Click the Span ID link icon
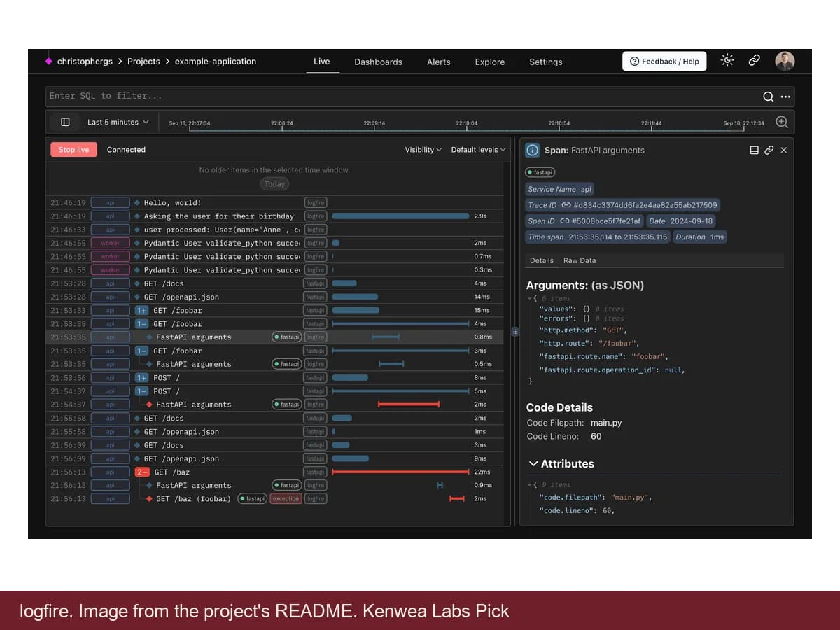The height and width of the screenshot is (630, 840). click(564, 221)
